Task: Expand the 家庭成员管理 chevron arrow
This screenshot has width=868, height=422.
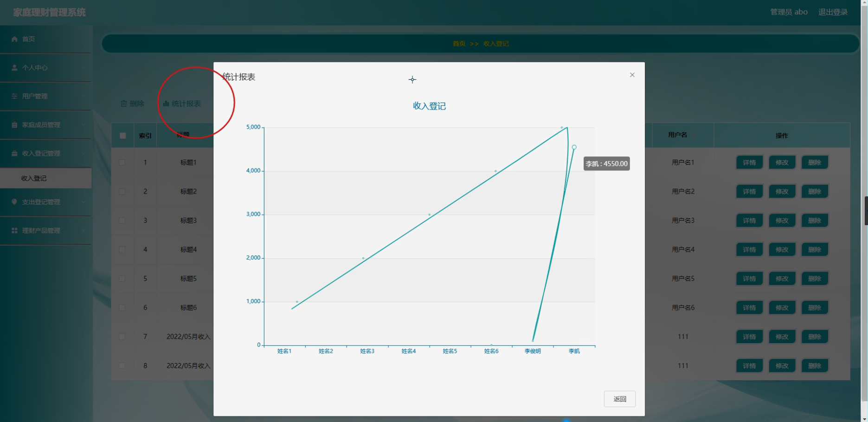Action: (x=84, y=125)
